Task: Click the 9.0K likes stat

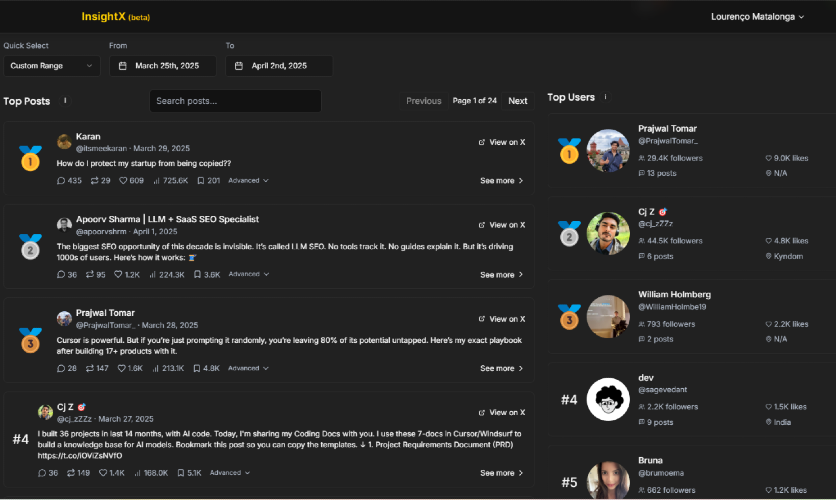Action: tap(787, 158)
